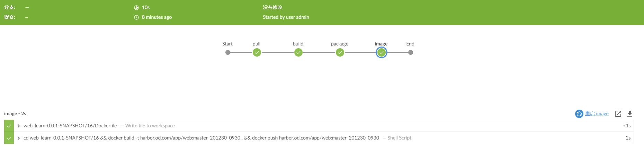Click green success check of Dockerfile step
This screenshot has width=644, height=152.
tap(9, 126)
